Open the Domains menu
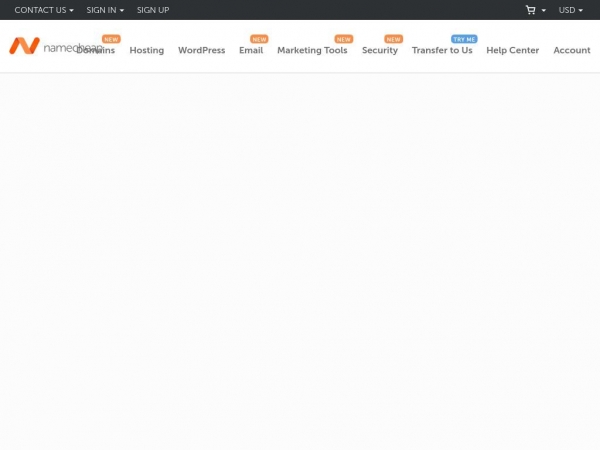 (98, 50)
